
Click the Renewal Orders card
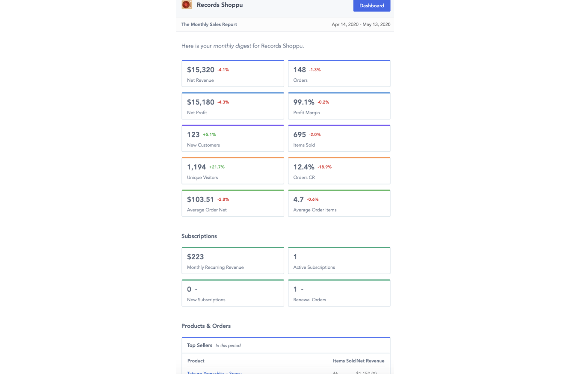339,294
